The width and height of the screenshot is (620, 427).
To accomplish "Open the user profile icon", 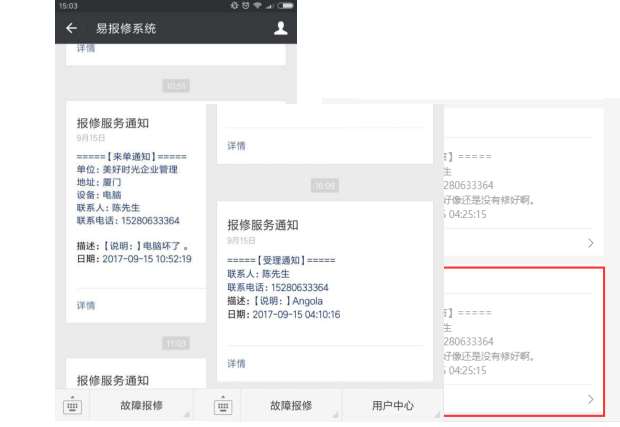I will point(280,28).
